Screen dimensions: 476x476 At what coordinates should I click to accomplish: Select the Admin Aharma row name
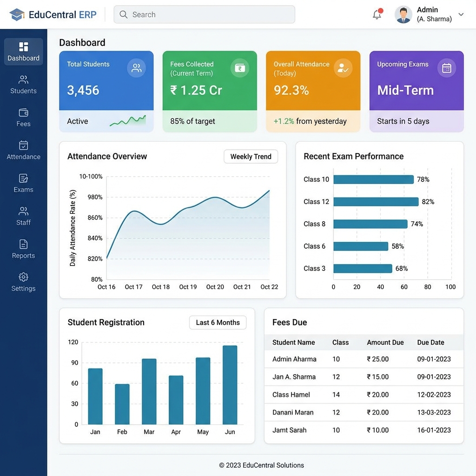pos(294,359)
